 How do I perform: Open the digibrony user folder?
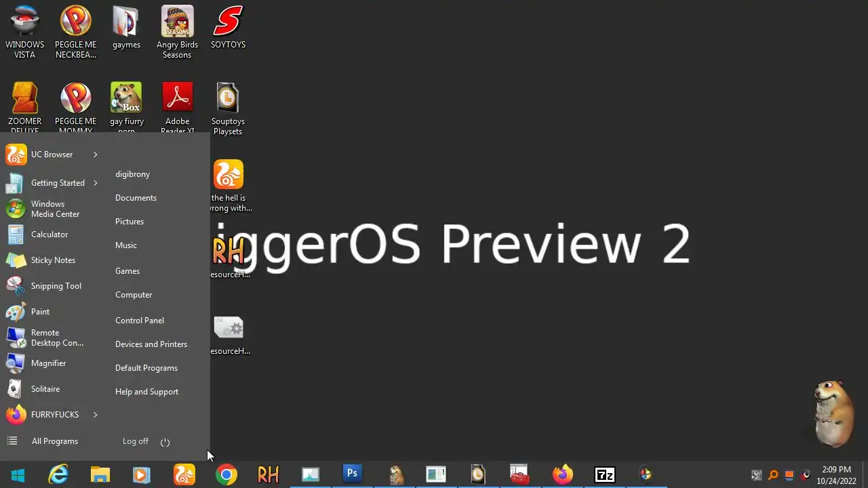[x=132, y=174]
